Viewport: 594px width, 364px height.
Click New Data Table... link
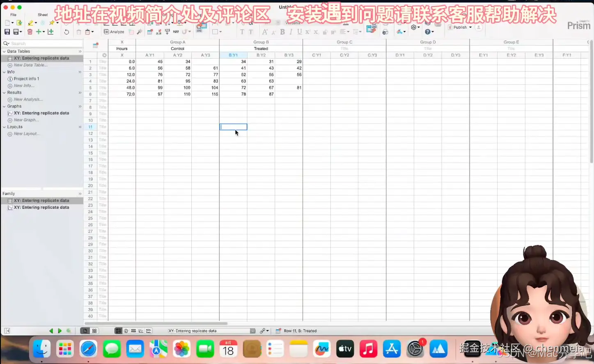click(x=30, y=65)
